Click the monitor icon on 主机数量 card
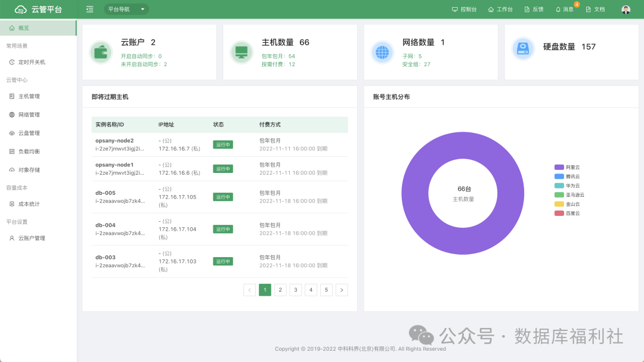 click(241, 52)
